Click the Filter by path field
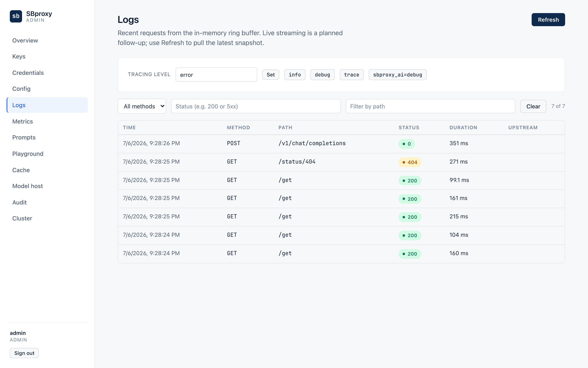The width and height of the screenshot is (588, 368). click(430, 106)
